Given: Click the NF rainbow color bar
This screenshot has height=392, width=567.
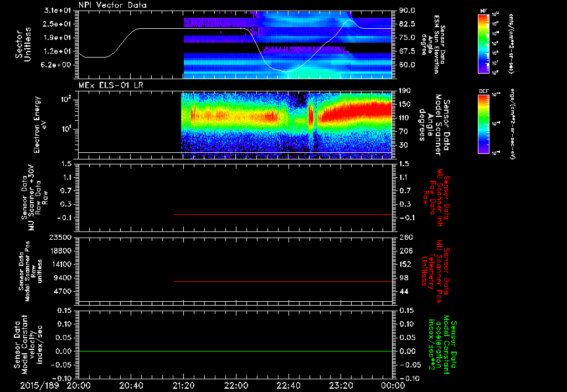Looking at the screenshot, I should coord(483,44).
